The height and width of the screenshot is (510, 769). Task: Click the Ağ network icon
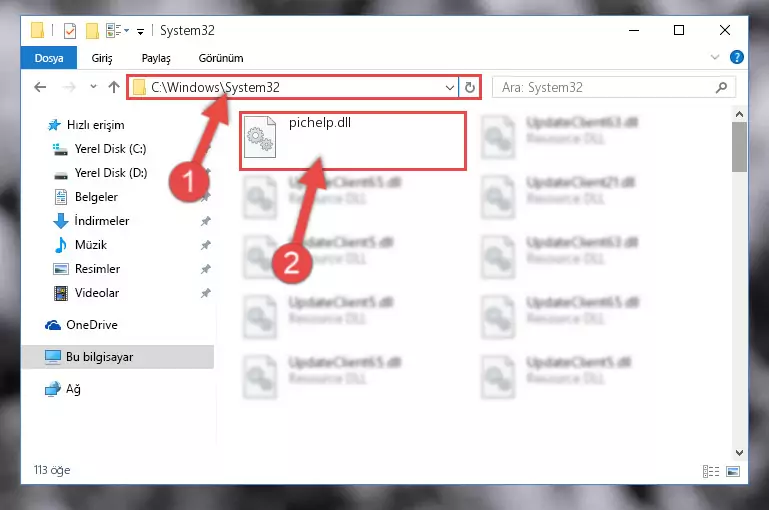point(52,389)
